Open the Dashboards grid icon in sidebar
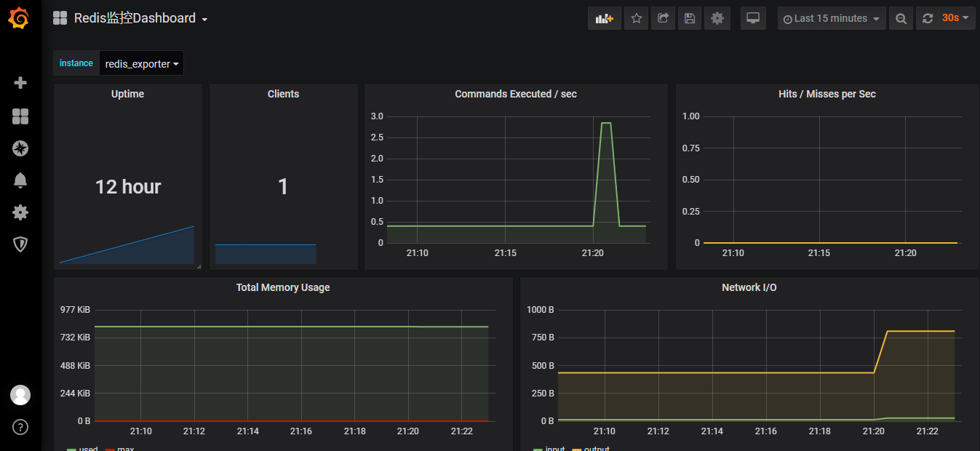980x451 pixels. (x=20, y=116)
